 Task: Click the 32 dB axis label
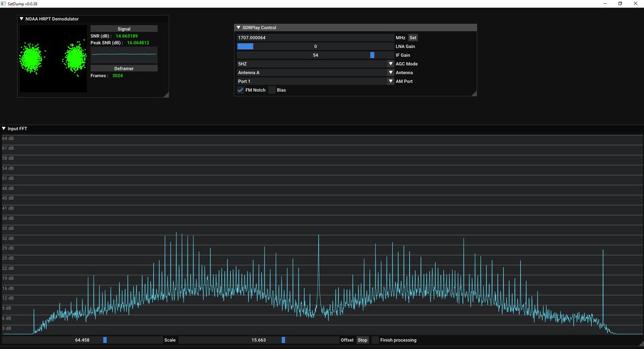click(x=8, y=238)
